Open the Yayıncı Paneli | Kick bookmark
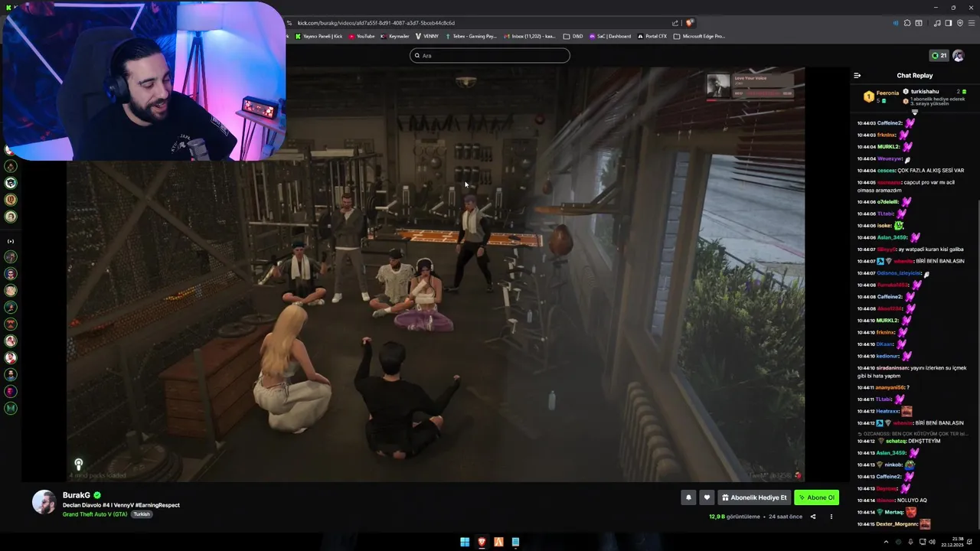 point(318,36)
